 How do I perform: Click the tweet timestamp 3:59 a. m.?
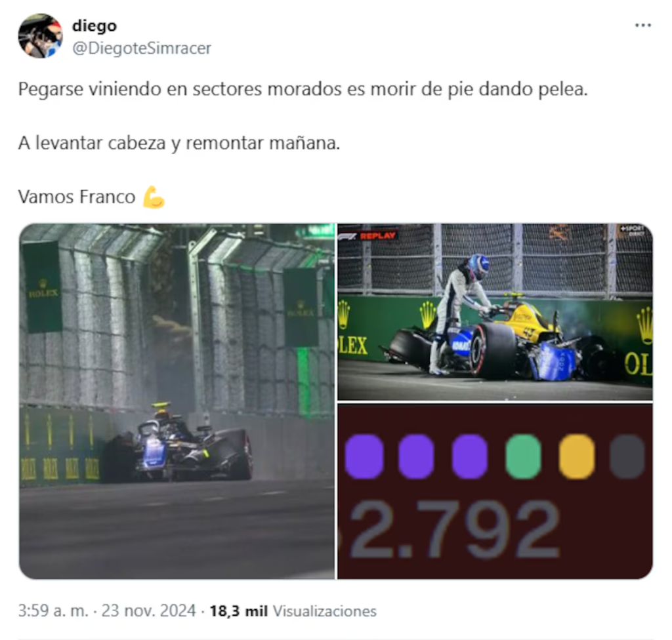coord(53,610)
